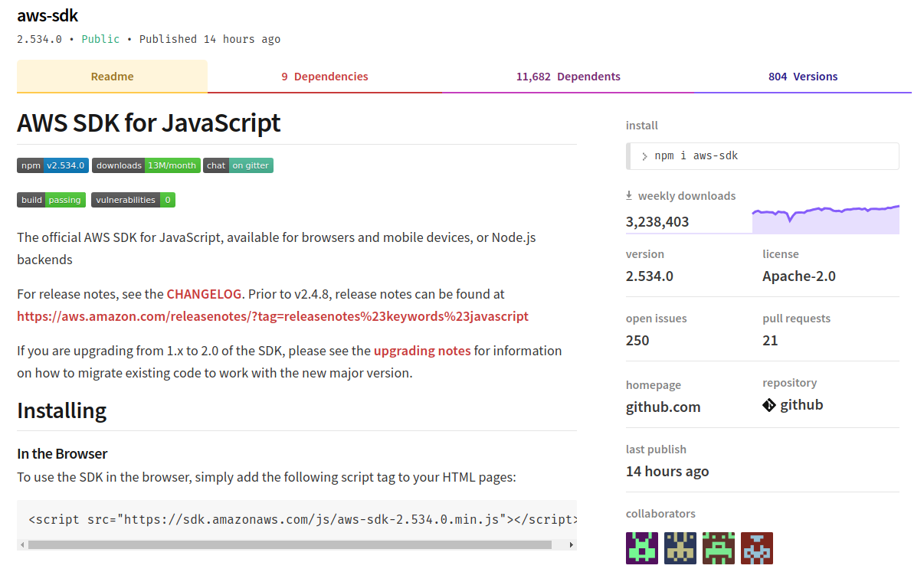
Task: Click the Apache-2.0 license value
Action: point(799,276)
